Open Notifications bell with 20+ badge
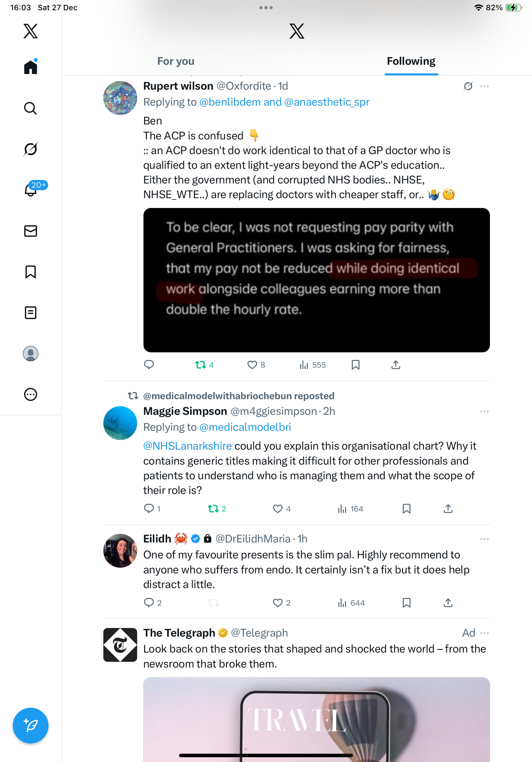The width and height of the screenshot is (532, 762). point(31,190)
